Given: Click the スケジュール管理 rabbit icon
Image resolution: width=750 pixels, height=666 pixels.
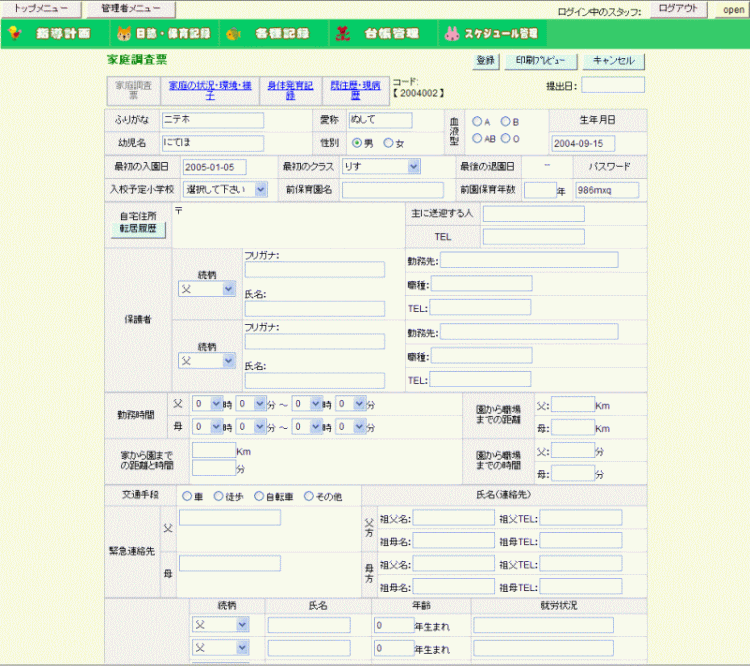Looking at the screenshot, I should pyautogui.click(x=451, y=33).
